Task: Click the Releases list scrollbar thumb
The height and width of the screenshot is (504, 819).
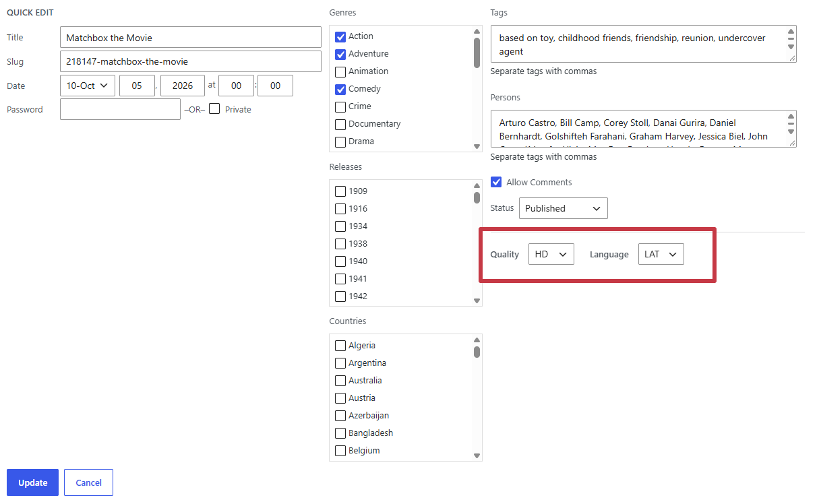Action: [477, 197]
